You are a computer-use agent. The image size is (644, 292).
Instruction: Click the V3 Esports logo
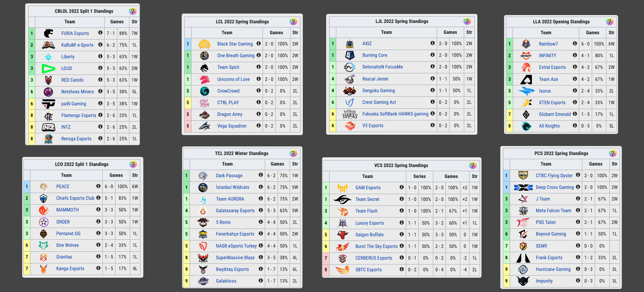point(349,126)
